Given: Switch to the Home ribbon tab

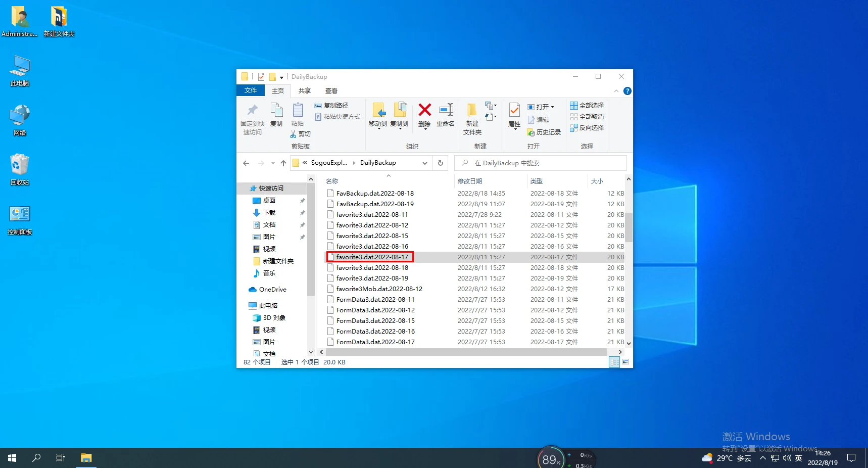Looking at the screenshot, I should (x=278, y=90).
